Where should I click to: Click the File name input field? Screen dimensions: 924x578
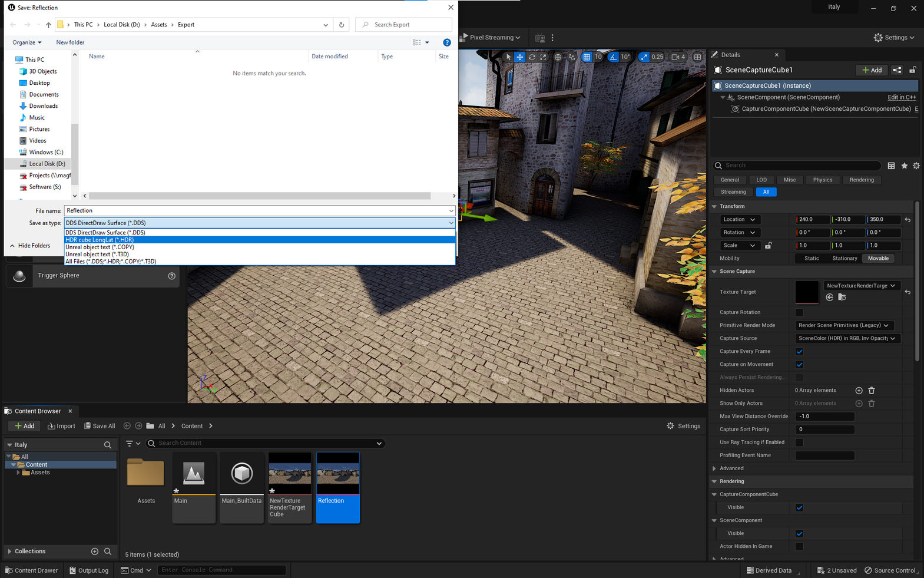256,211
